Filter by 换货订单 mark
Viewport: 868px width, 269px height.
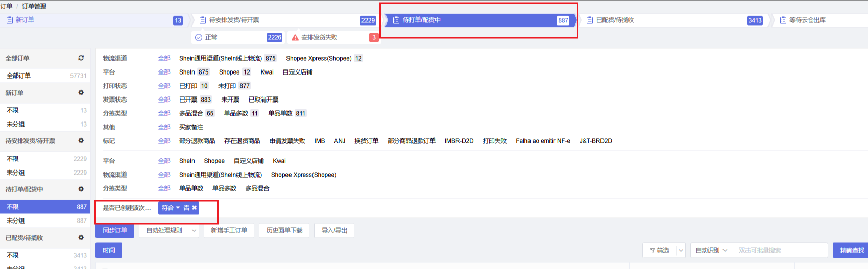point(366,141)
